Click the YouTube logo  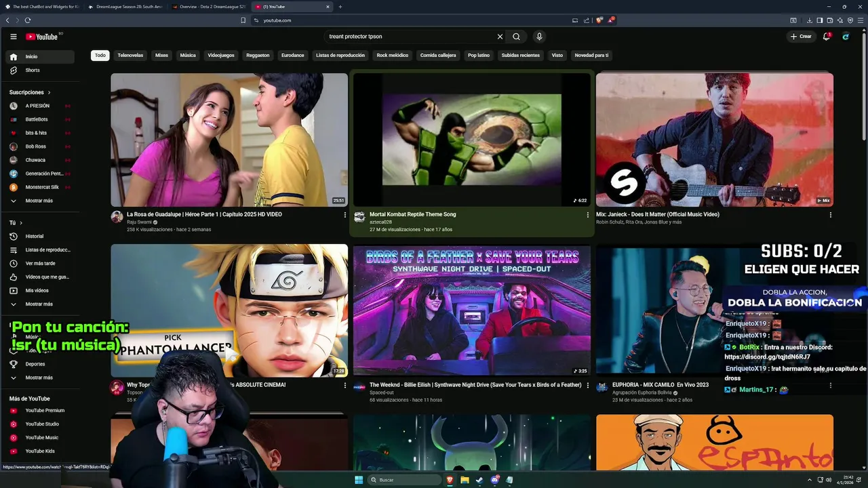coord(42,37)
